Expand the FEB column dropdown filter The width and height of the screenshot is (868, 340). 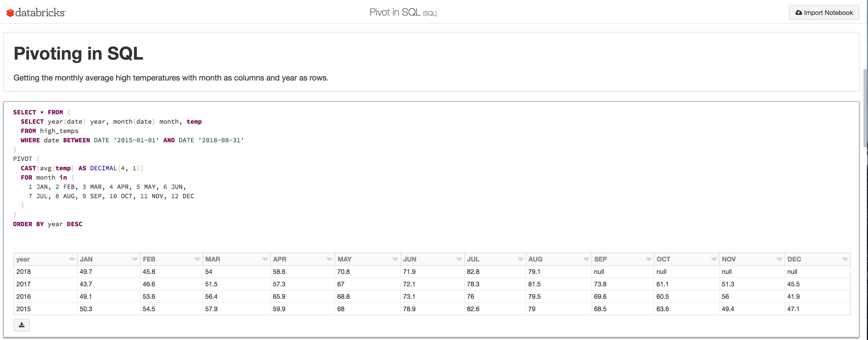tap(199, 259)
